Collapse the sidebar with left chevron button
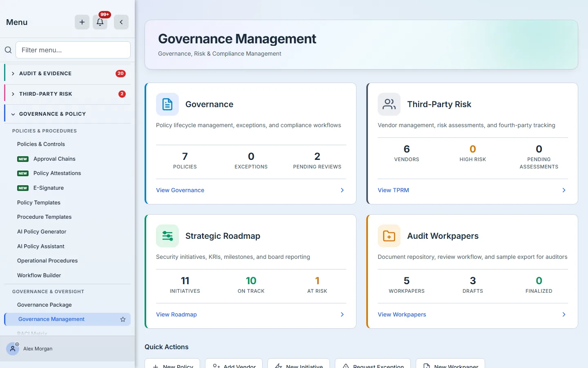Image resolution: width=588 pixels, height=368 pixels. 121,22
